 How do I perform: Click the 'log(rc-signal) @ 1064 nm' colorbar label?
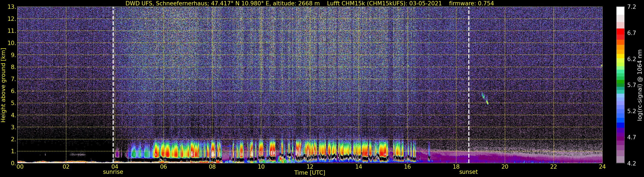[x=640, y=85]
